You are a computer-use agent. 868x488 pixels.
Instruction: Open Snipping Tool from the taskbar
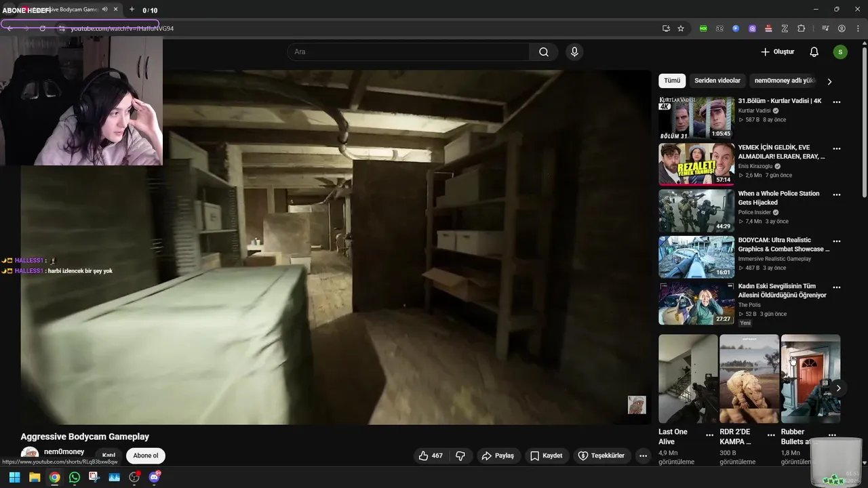click(94, 477)
